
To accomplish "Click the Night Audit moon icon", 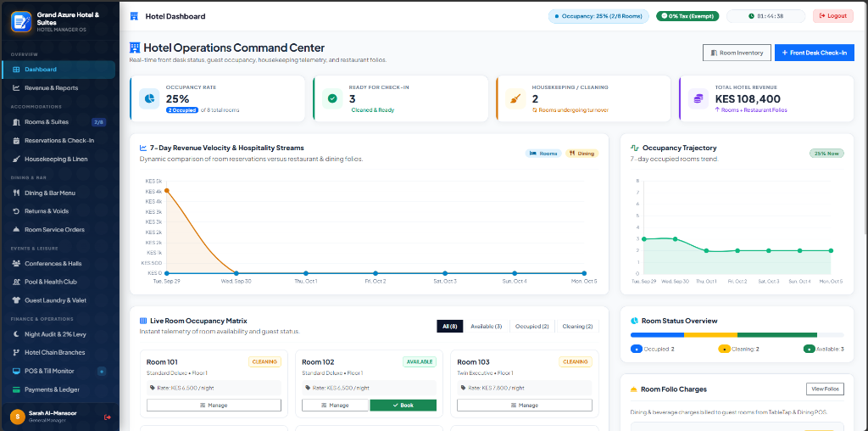I will [x=16, y=334].
